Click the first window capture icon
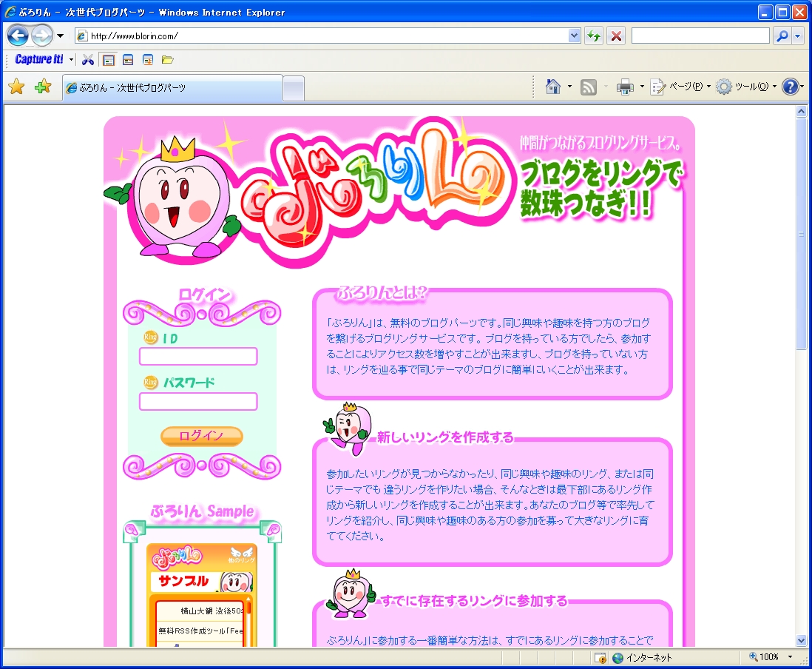The width and height of the screenshot is (812, 669). tap(108, 60)
